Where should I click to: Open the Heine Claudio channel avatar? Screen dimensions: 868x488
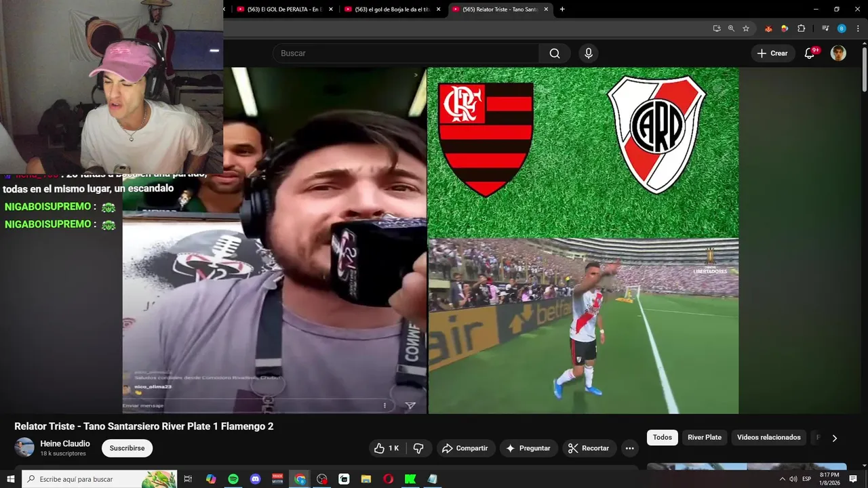coord(24,447)
